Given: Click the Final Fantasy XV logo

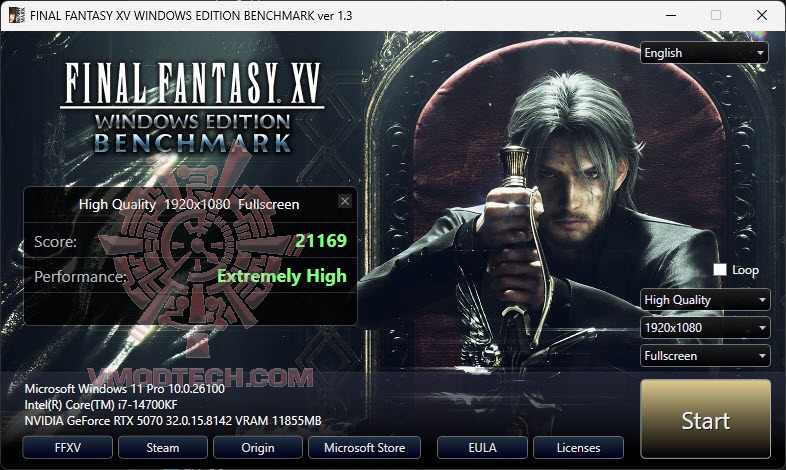Looking at the screenshot, I should [x=192, y=107].
